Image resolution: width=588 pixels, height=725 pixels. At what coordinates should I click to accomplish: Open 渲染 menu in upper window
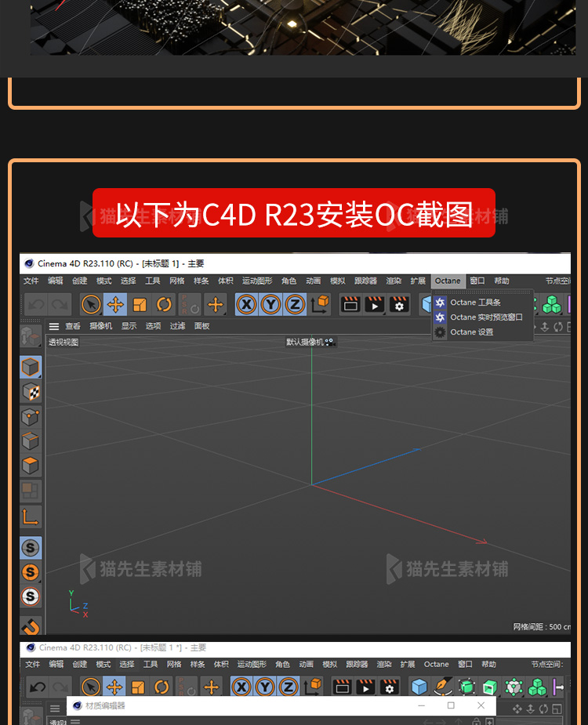click(394, 281)
